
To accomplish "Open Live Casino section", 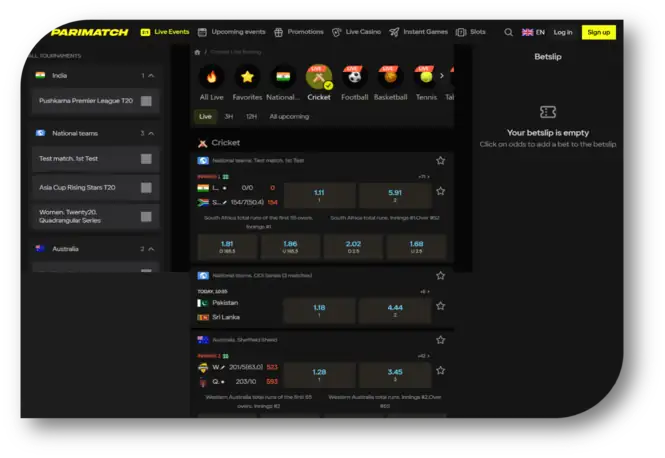I will [356, 32].
